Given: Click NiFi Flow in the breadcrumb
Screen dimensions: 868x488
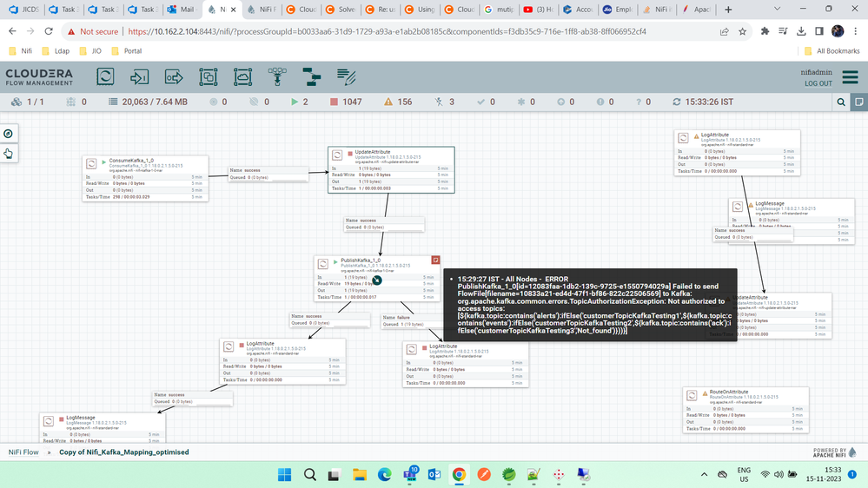Looking at the screenshot, I should tap(23, 452).
